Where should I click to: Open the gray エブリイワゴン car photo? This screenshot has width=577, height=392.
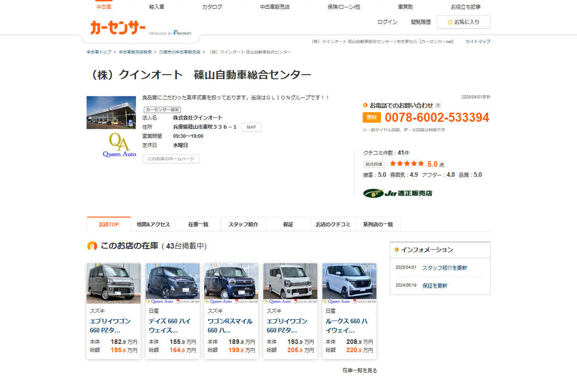click(x=114, y=283)
